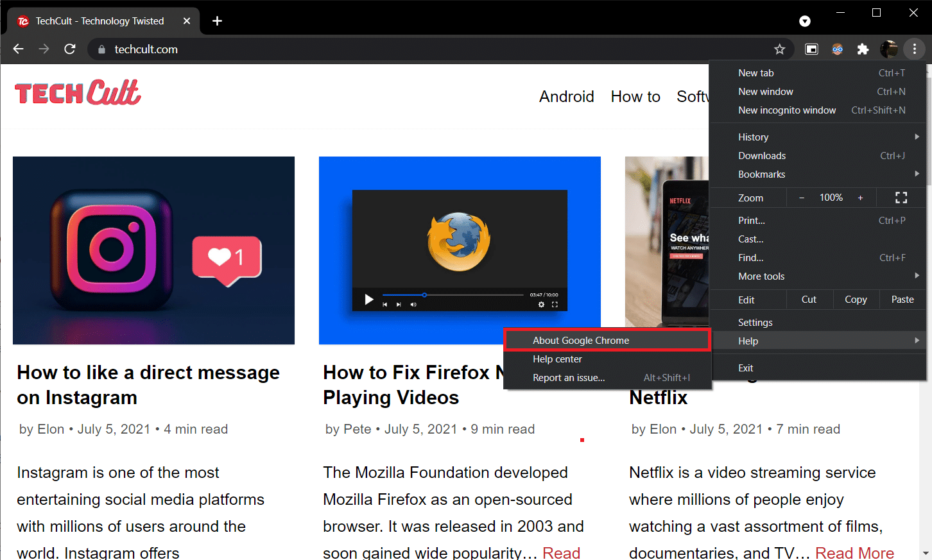
Task: Toggle fullscreen icon in Zoom row
Action: pos(901,198)
